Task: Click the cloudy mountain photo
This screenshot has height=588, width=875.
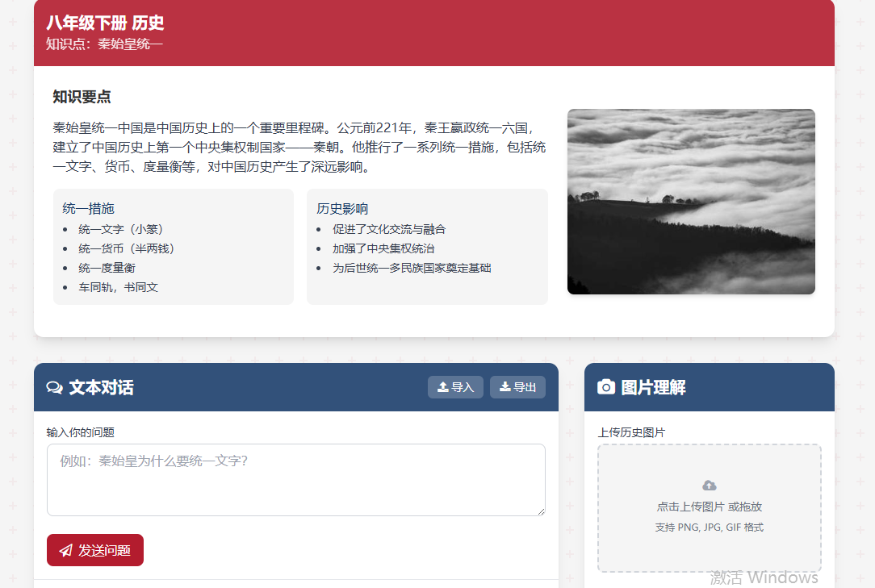Action: coord(691,202)
